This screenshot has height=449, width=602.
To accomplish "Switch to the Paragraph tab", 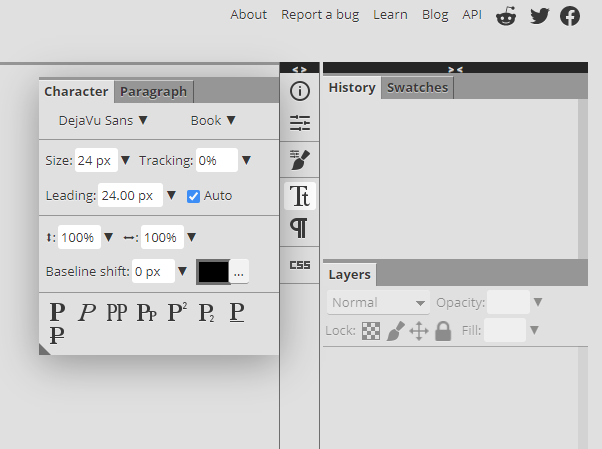I will [153, 91].
